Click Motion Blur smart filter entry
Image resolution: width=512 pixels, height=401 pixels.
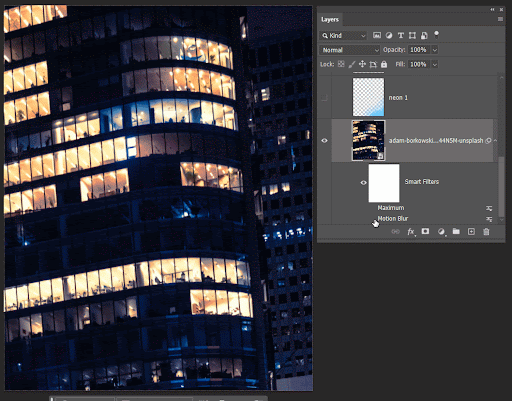(x=393, y=219)
